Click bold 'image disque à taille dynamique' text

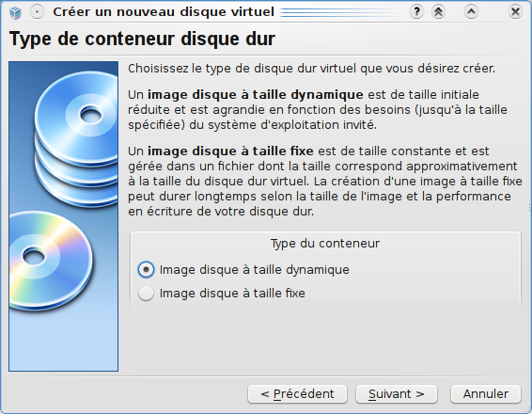(x=256, y=95)
